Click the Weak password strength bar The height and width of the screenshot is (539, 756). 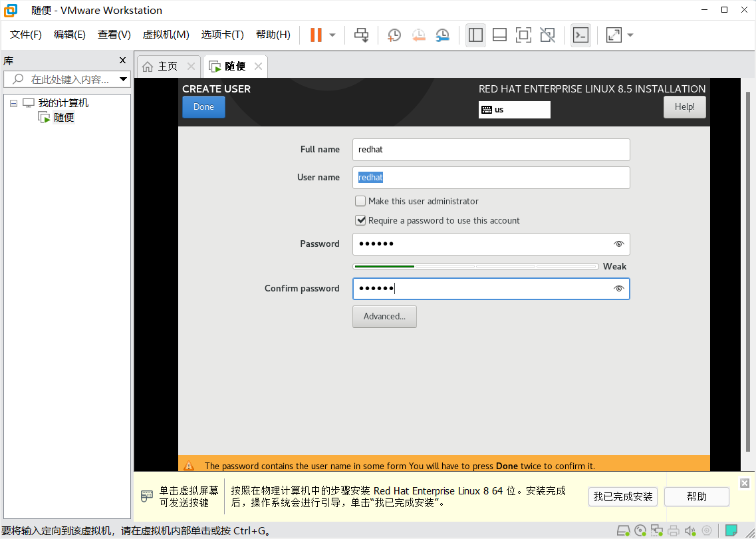pos(475,266)
